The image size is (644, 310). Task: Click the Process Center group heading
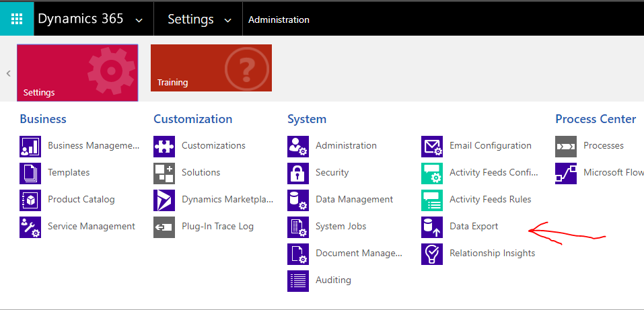(596, 119)
